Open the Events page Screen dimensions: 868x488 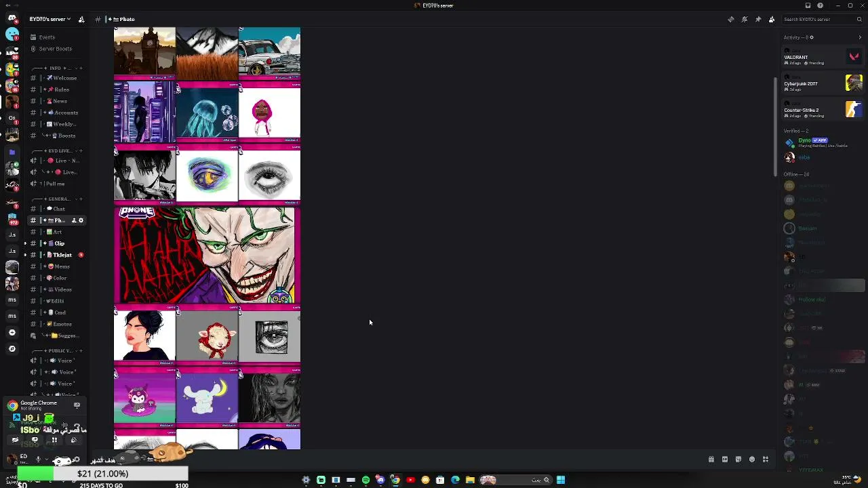pos(57,37)
